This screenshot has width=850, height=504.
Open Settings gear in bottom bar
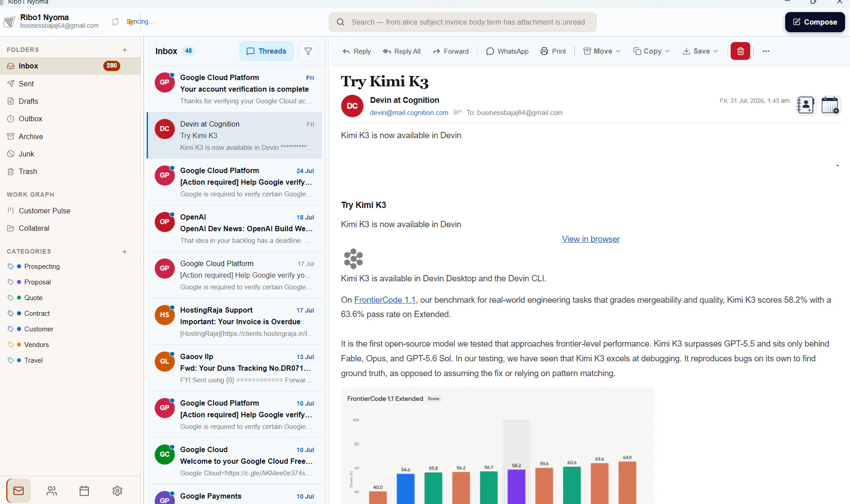click(x=117, y=491)
